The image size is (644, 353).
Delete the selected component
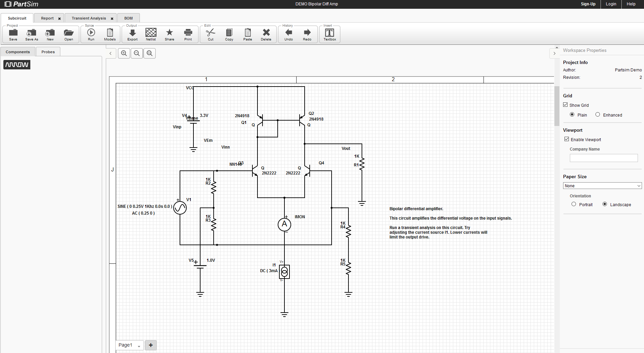coord(266,34)
